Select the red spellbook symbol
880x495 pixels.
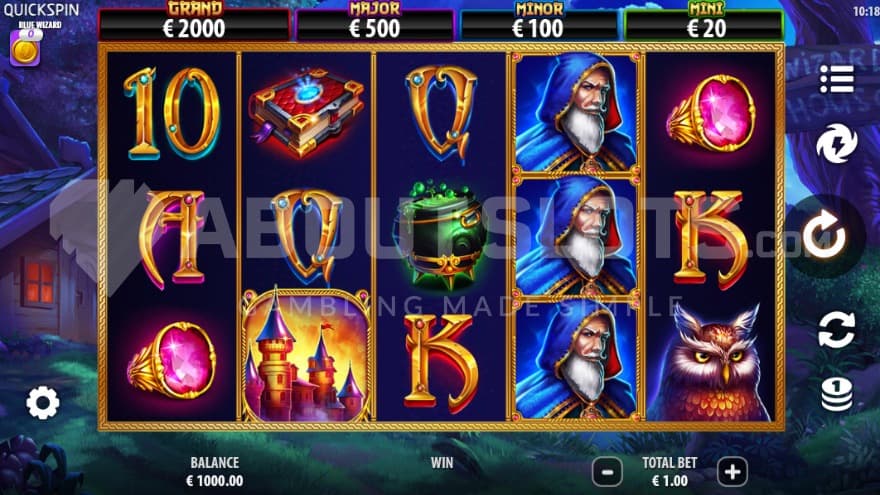[306, 112]
